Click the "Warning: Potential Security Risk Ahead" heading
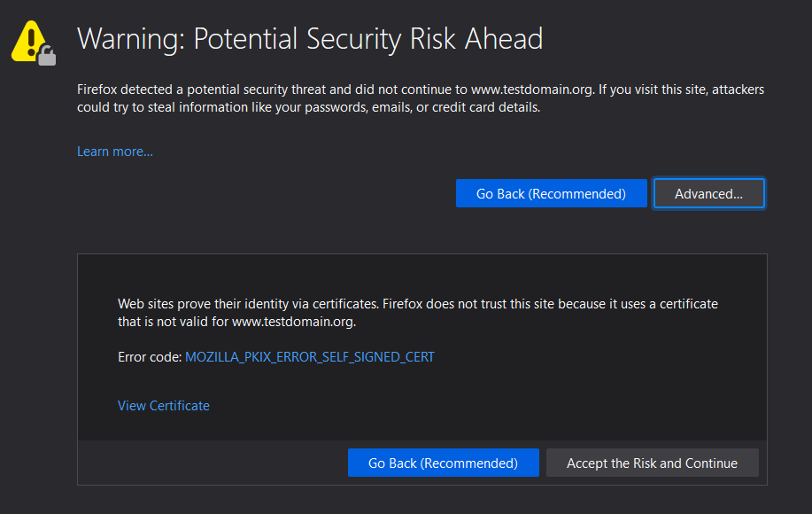The height and width of the screenshot is (514, 812). (310, 39)
